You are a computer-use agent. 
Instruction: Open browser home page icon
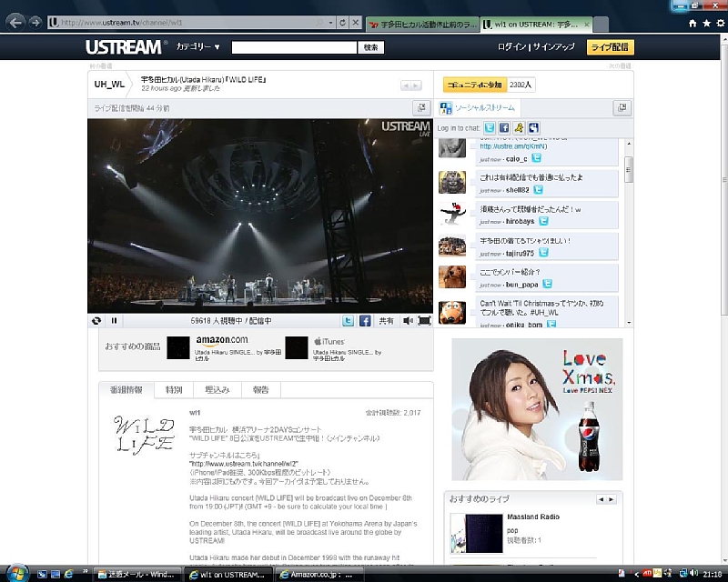693,24
